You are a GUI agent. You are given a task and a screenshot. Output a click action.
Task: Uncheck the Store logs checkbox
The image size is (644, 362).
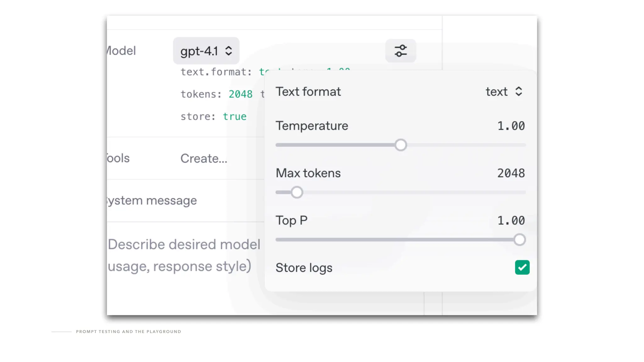click(x=522, y=267)
